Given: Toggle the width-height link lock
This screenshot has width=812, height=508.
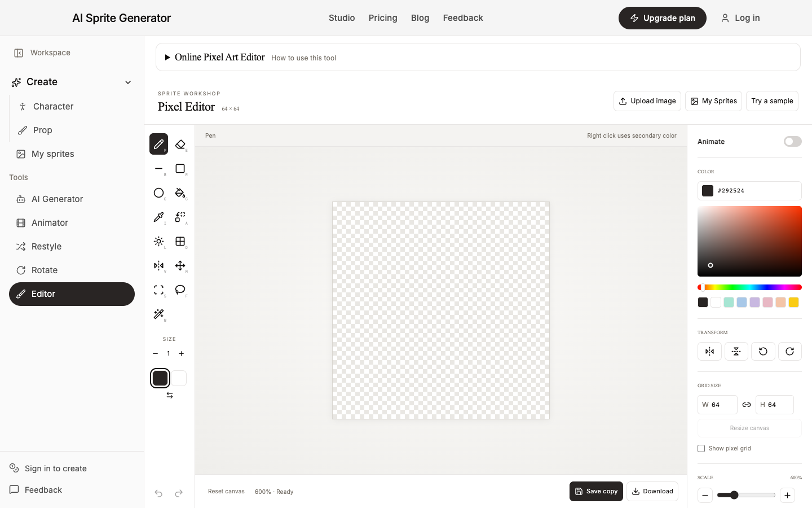Looking at the screenshot, I should pyautogui.click(x=747, y=405).
